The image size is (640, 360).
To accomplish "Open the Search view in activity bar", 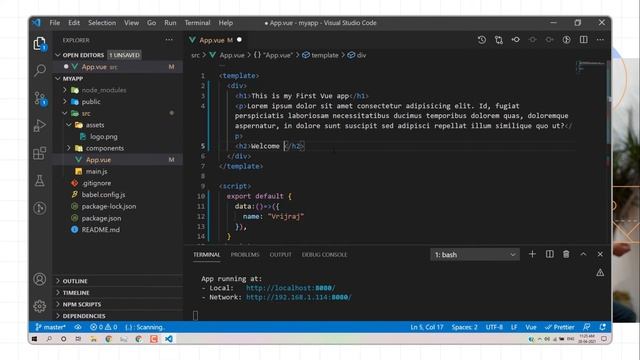I will 40,70.
